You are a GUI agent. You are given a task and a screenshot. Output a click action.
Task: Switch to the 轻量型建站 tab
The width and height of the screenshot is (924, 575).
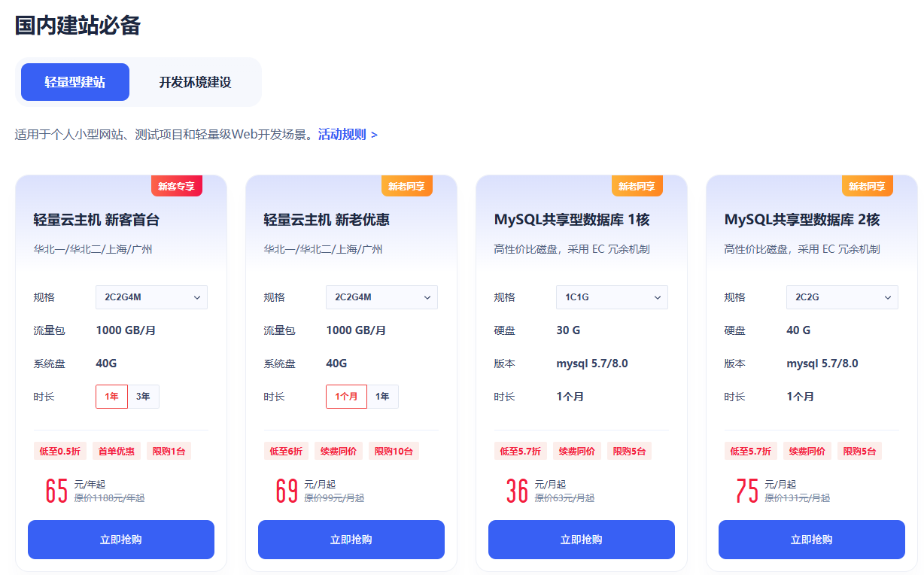click(x=75, y=82)
